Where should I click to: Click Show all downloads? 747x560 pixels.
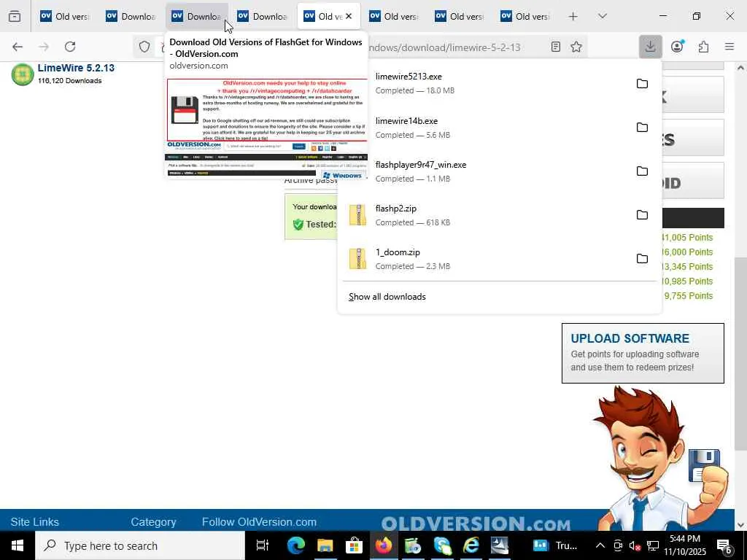[387, 297]
